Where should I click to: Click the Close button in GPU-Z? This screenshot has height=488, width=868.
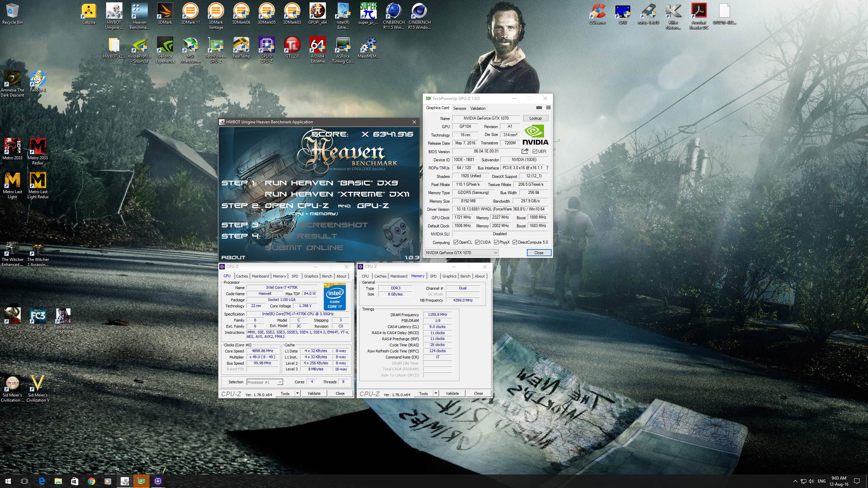pyautogui.click(x=538, y=253)
